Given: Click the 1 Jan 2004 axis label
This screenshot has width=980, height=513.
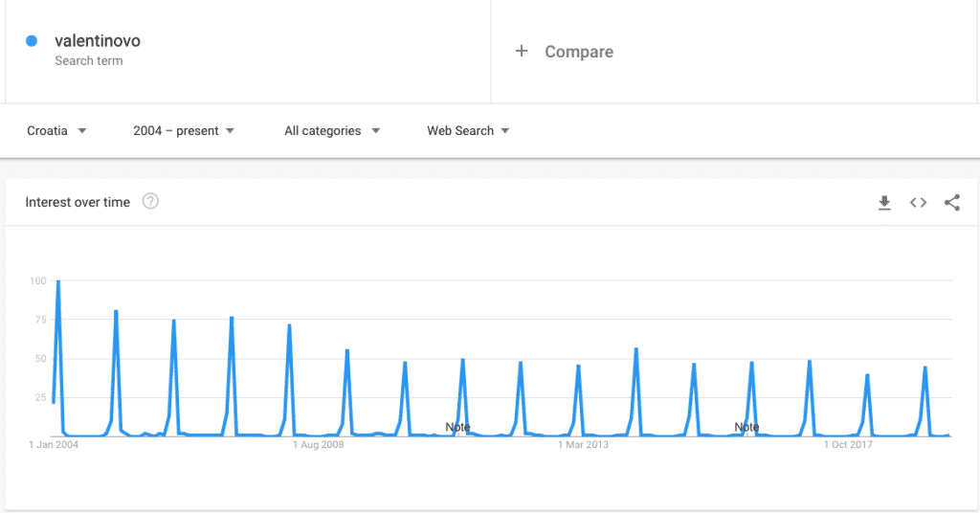Looking at the screenshot, I should (54, 444).
